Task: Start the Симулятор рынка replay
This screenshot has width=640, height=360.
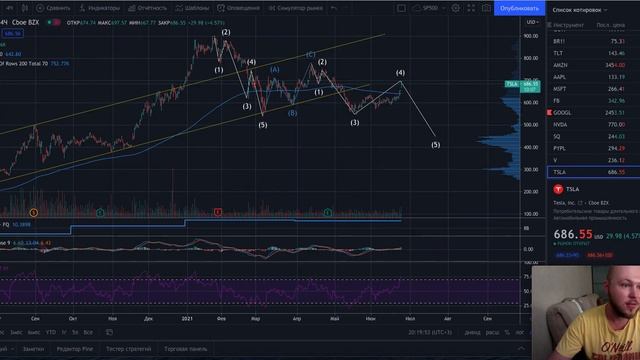Action: [296, 8]
